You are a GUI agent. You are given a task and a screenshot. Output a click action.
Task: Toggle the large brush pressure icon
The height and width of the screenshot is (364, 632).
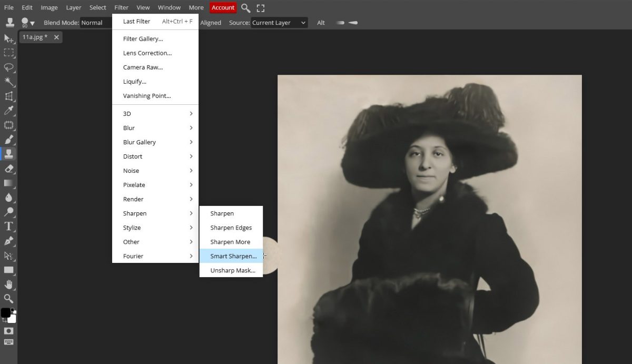(x=353, y=23)
